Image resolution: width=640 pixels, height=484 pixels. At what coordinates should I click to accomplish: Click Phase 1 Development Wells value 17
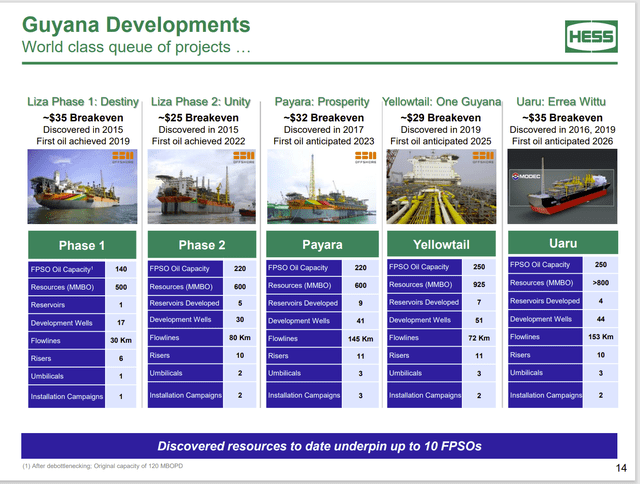click(121, 322)
